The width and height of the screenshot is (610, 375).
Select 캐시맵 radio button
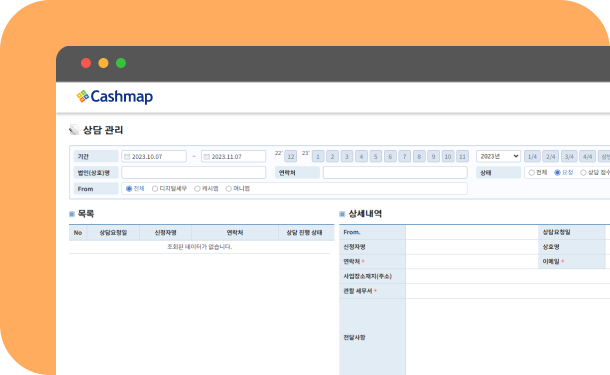[197, 189]
